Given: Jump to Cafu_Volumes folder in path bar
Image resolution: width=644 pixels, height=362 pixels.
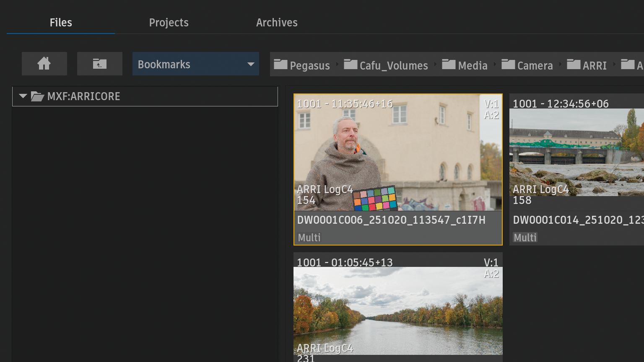Looking at the screenshot, I should coord(386,65).
